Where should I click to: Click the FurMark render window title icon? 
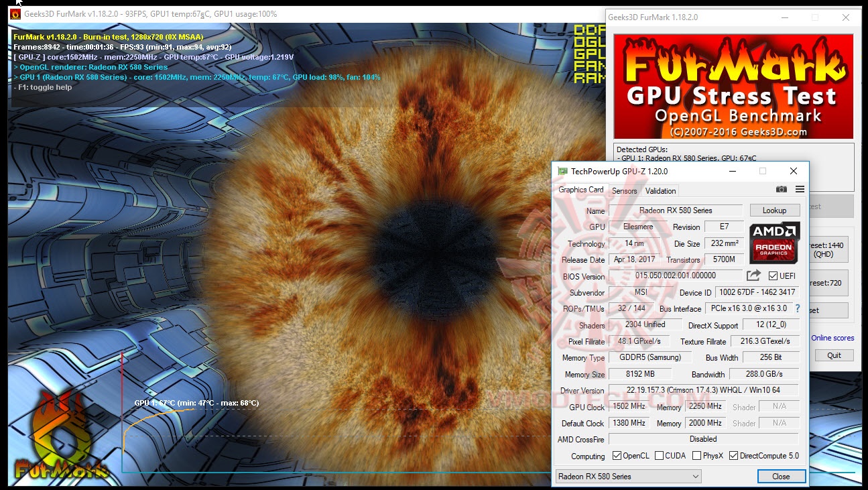click(15, 14)
